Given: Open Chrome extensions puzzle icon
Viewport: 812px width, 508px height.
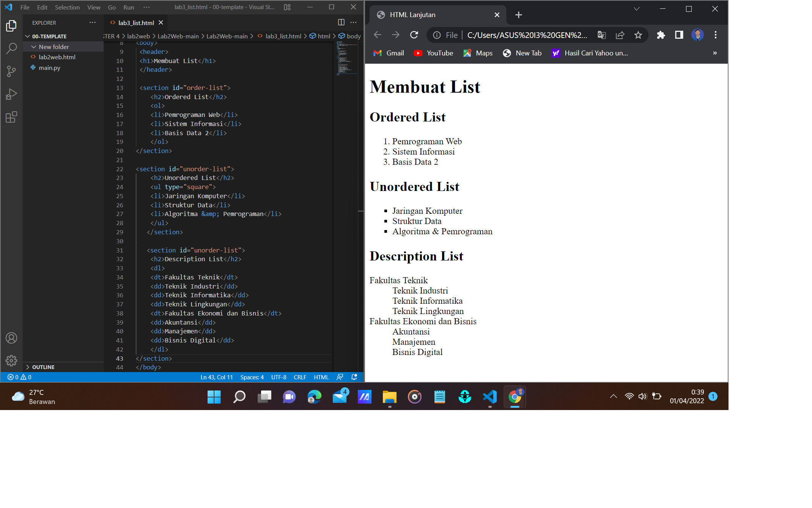Looking at the screenshot, I should coord(661,35).
